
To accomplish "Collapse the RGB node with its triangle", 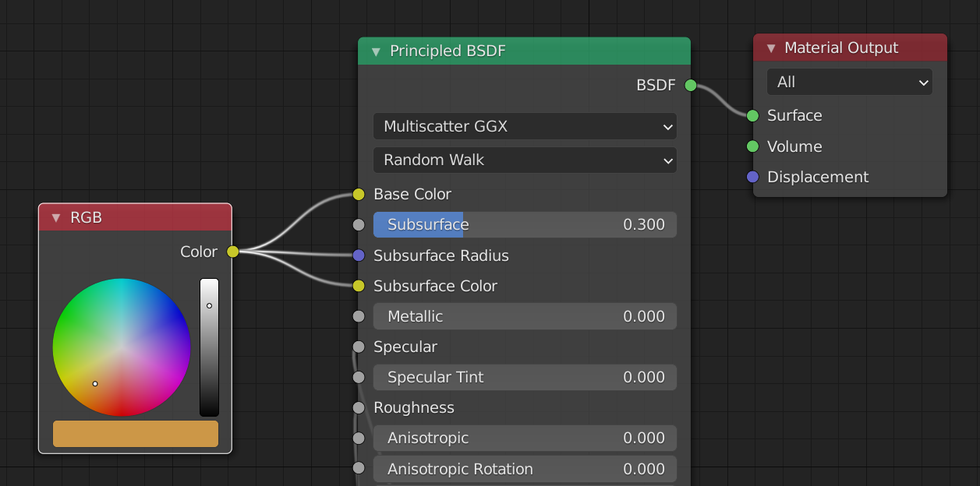I will pyautogui.click(x=56, y=218).
